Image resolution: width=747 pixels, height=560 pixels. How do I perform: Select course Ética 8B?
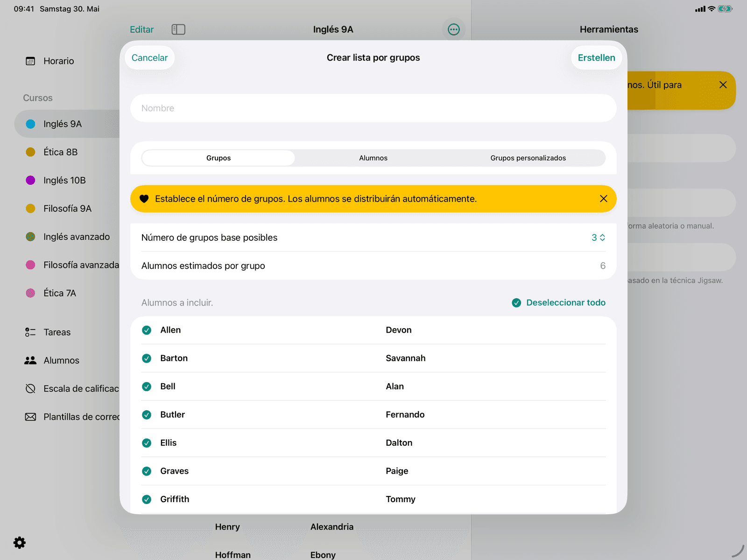pyautogui.click(x=67, y=152)
